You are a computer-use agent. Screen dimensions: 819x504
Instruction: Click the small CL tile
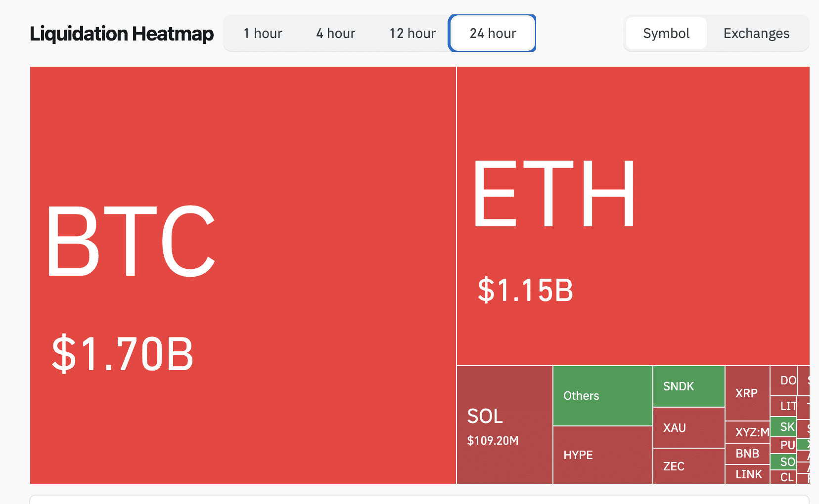click(783, 477)
